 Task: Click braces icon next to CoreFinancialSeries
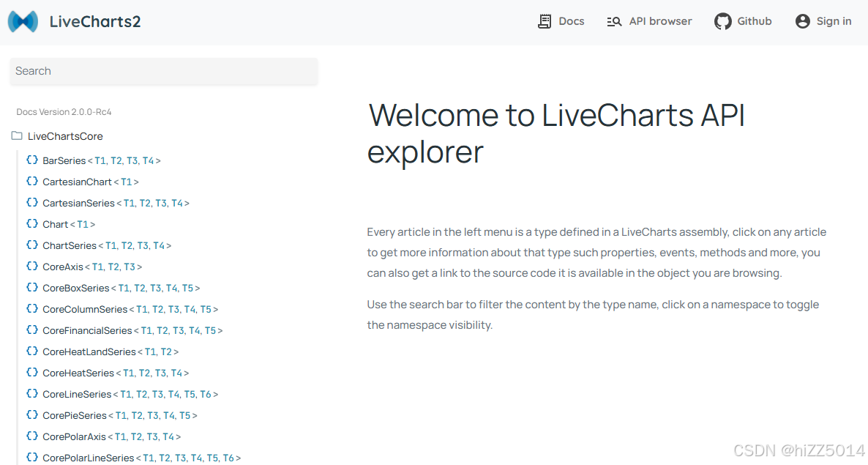click(32, 330)
